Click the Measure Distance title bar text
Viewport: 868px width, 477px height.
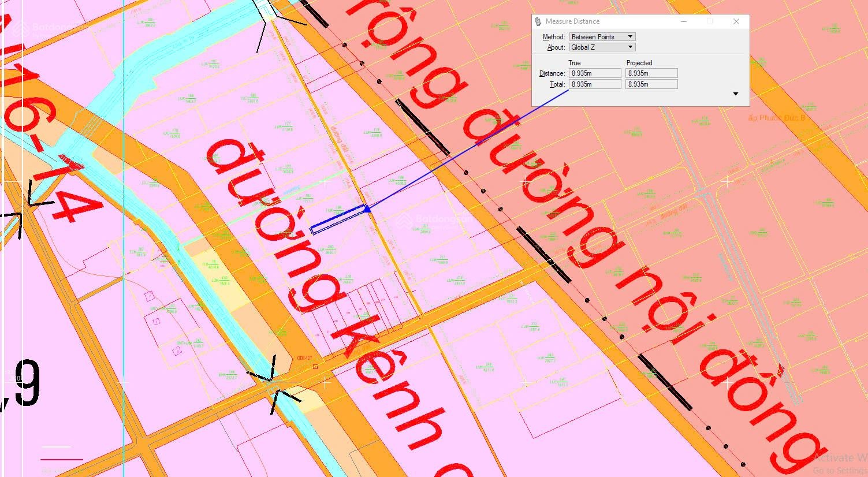click(x=572, y=21)
